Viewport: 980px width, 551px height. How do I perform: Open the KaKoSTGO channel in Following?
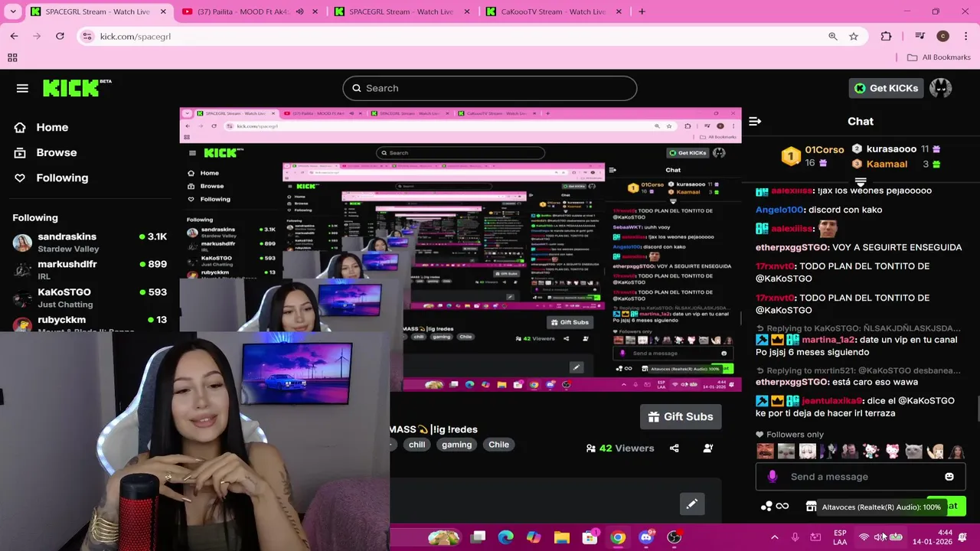coord(90,298)
